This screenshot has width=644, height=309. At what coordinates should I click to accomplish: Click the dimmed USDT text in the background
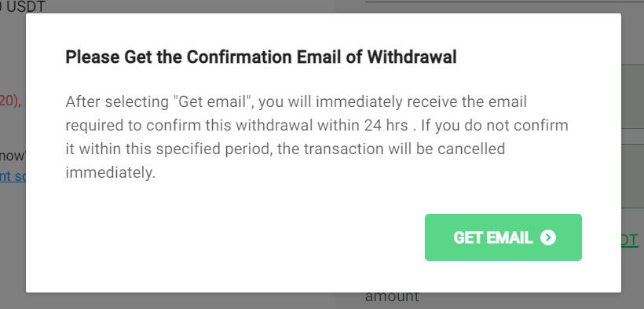25,6
